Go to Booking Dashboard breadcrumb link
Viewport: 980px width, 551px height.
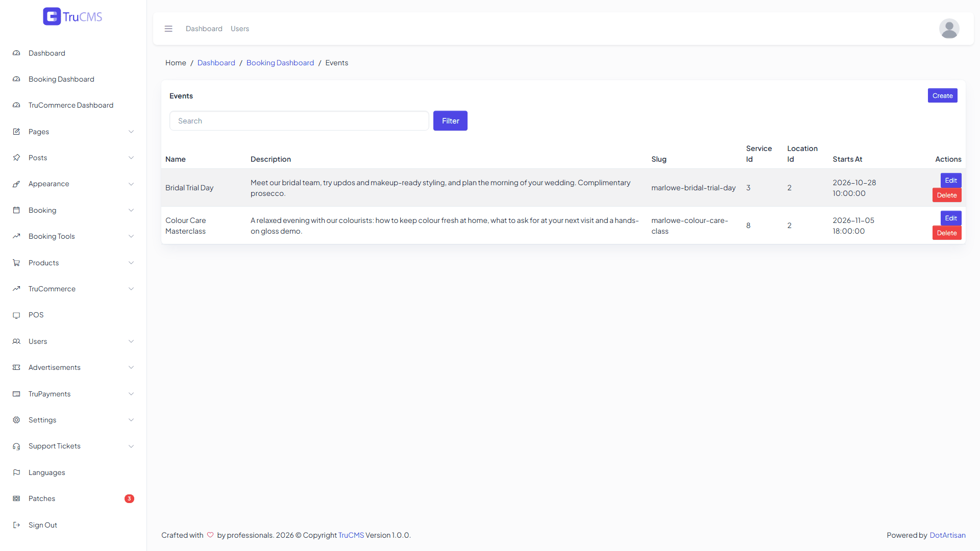[x=280, y=63]
